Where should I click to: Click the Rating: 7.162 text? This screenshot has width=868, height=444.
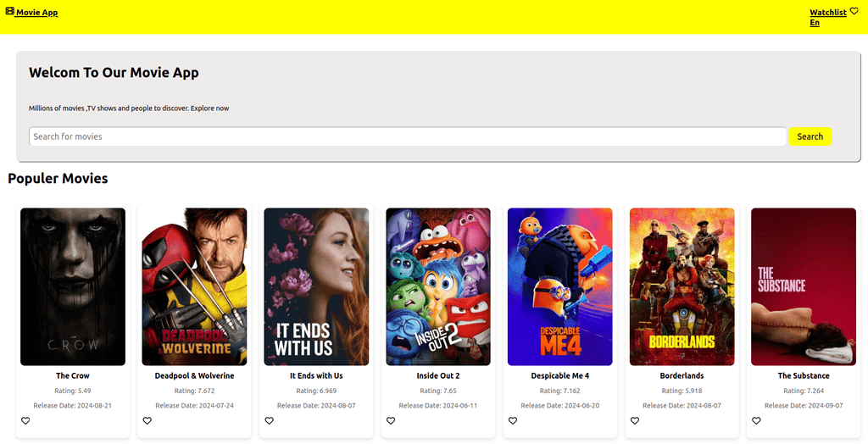click(x=559, y=391)
